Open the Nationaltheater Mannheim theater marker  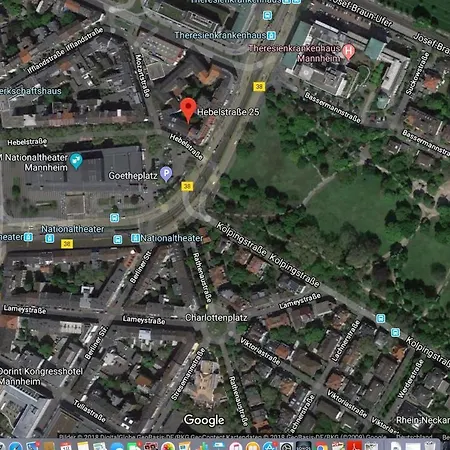tap(76, 161)
